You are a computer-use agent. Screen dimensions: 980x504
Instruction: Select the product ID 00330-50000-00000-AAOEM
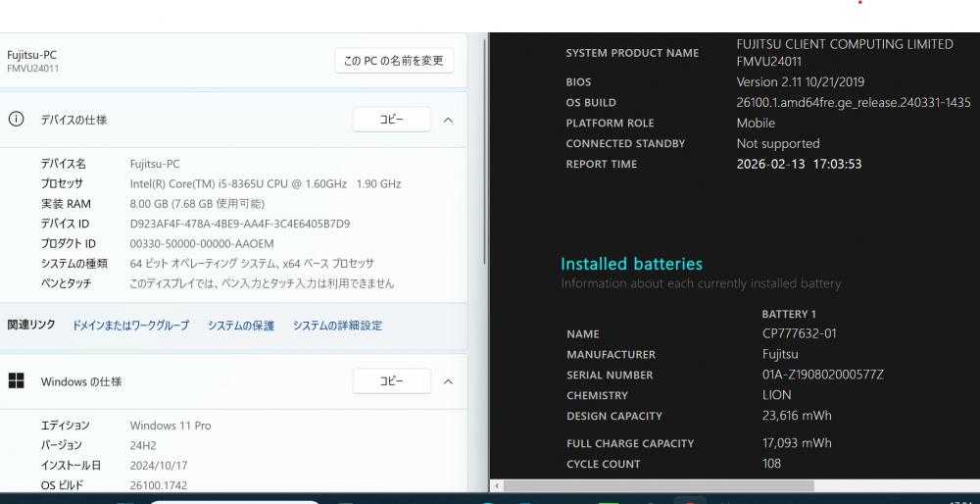click(x=202, y=244)
